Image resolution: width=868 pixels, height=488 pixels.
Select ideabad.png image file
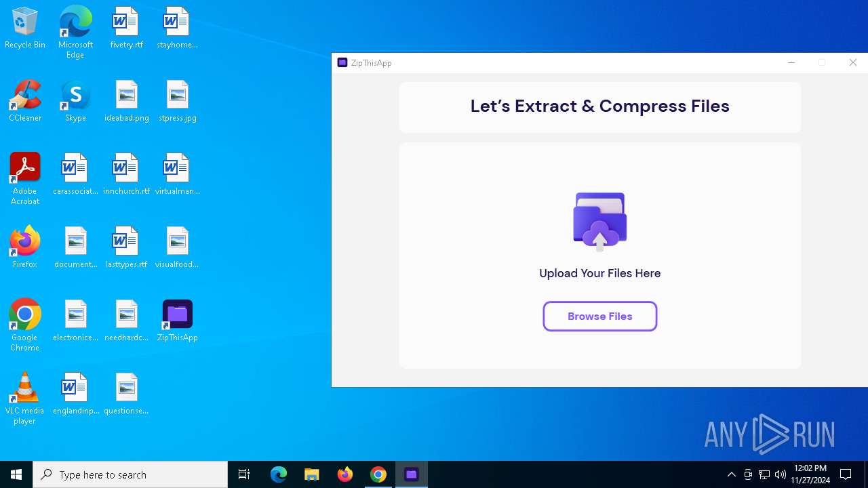tap(126, 102)
